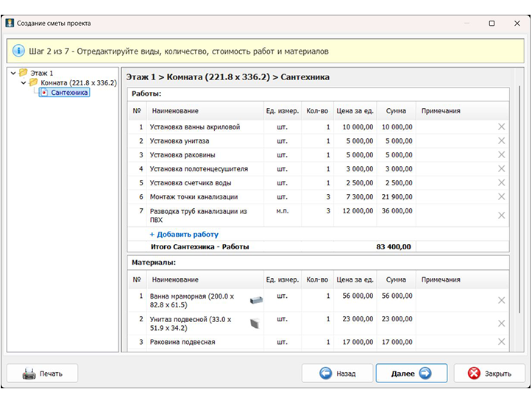Click the price cell 10 000,00 for ванна
Viewport: 532px width, 403px height.
pyautogui.click(x=355, y=127)
